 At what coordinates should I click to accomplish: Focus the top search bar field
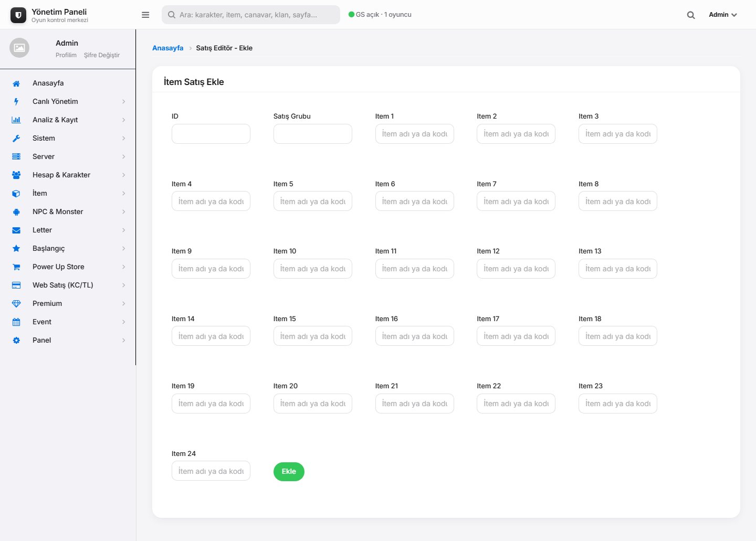[x=251, y=15]
